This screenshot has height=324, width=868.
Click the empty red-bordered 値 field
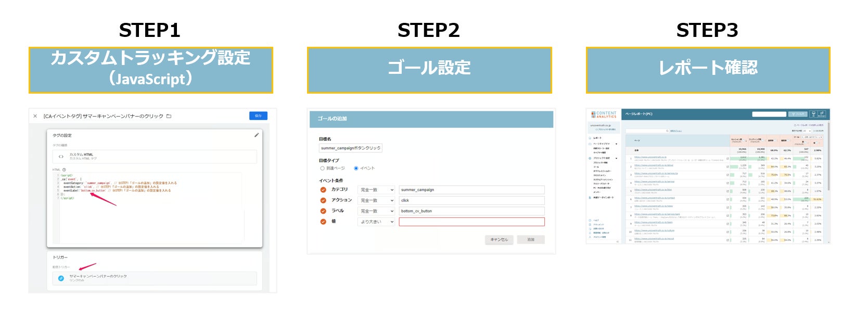(x=472, y=222)
